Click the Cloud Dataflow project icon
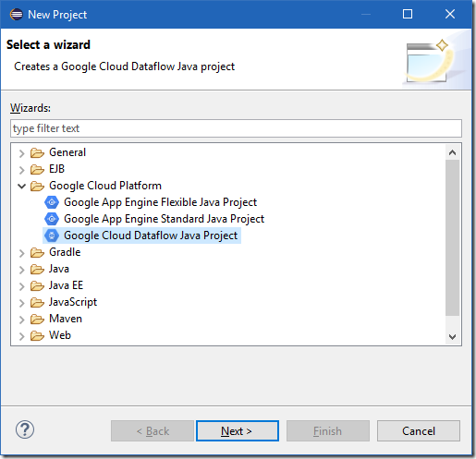Screen dimensions: 476x459 point(52,236)
